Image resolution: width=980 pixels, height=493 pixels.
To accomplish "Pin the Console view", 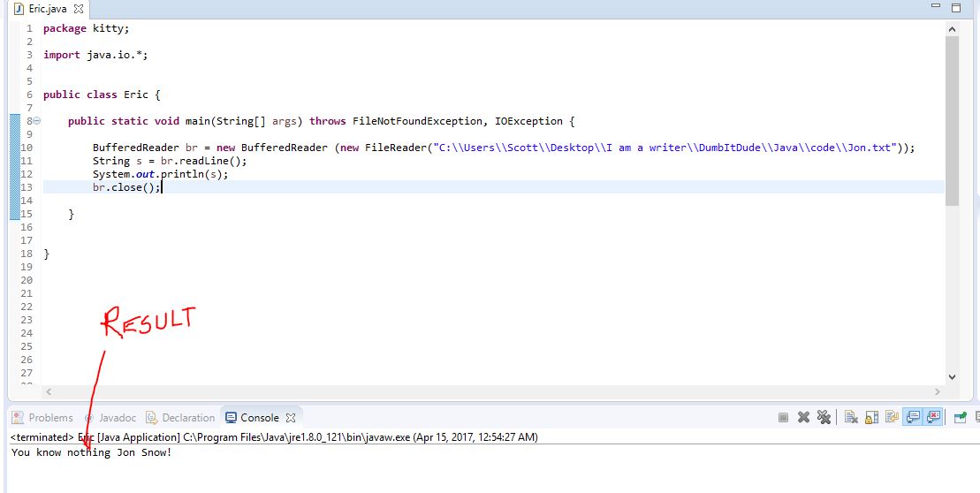I will [x=960, y=417].
